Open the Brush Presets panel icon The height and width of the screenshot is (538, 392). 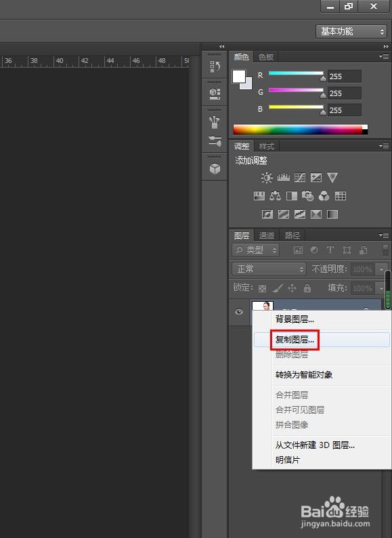(x=215, y=121)
